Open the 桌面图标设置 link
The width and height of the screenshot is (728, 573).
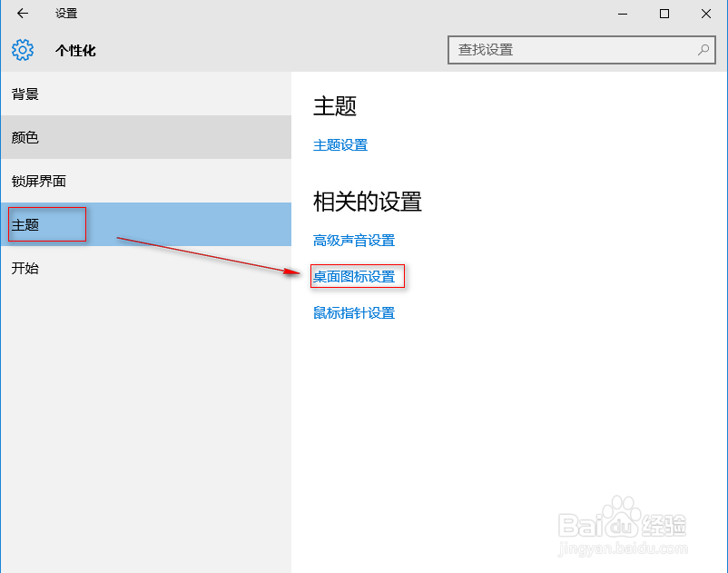point(356,276)
